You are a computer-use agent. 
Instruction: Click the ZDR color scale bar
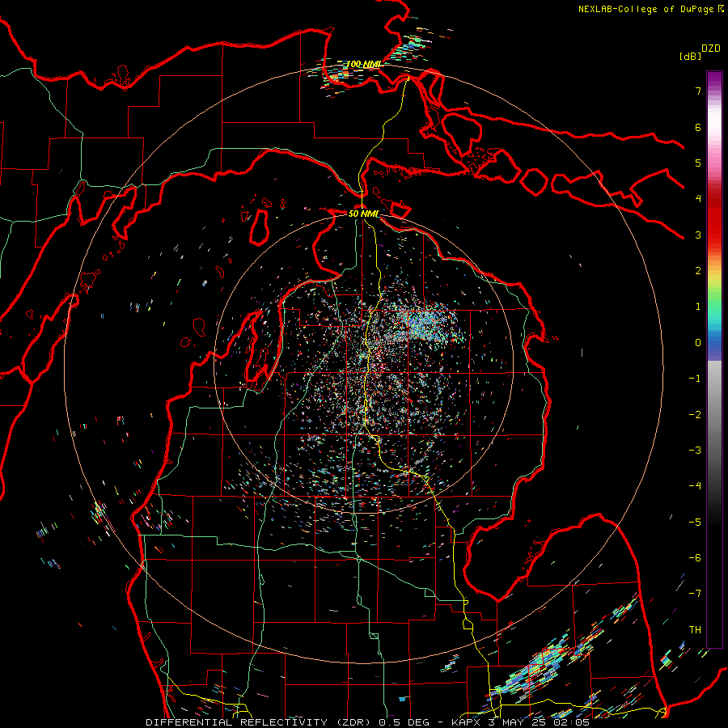click(714, 359)
